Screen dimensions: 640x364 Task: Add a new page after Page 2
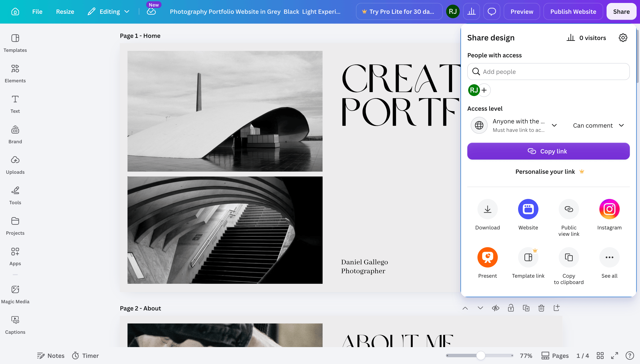pyautogui.click(x=556, y=308)
